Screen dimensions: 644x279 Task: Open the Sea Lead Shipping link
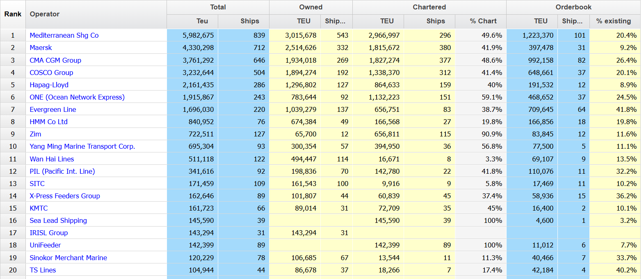click(x=58, y=220)
